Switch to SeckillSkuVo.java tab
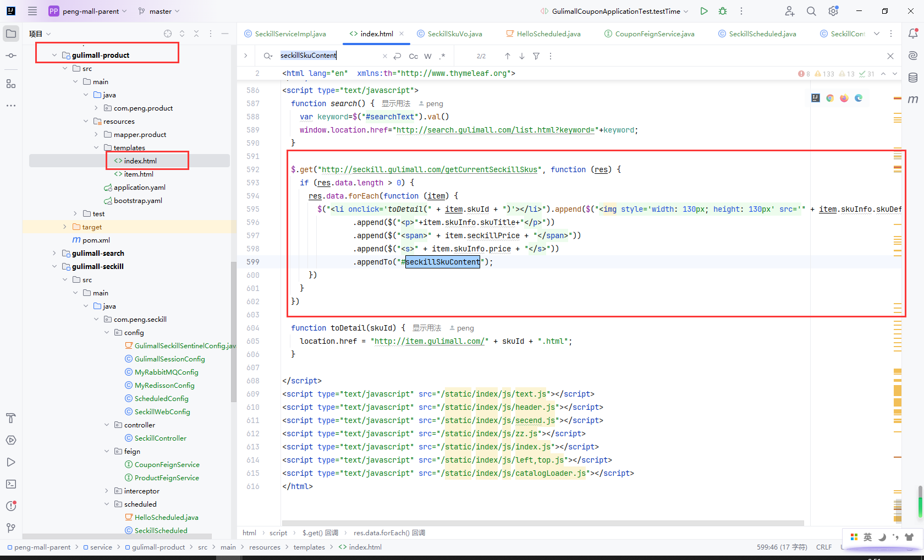This screenshot has height=560, width=924. 450,34
